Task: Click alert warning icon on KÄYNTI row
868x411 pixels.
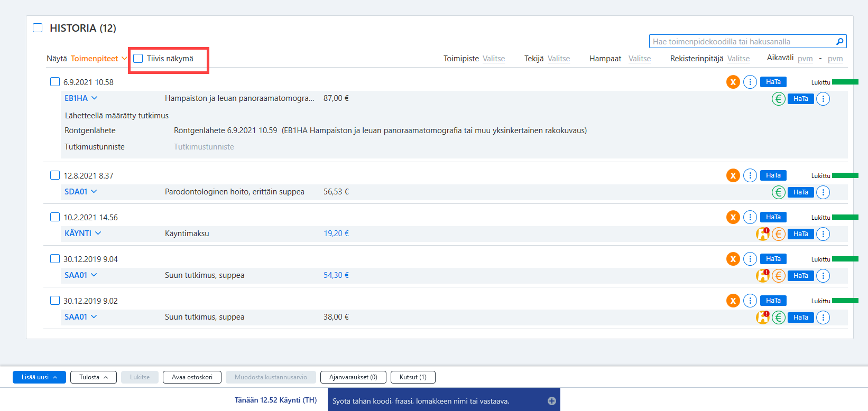Action: 762,233
